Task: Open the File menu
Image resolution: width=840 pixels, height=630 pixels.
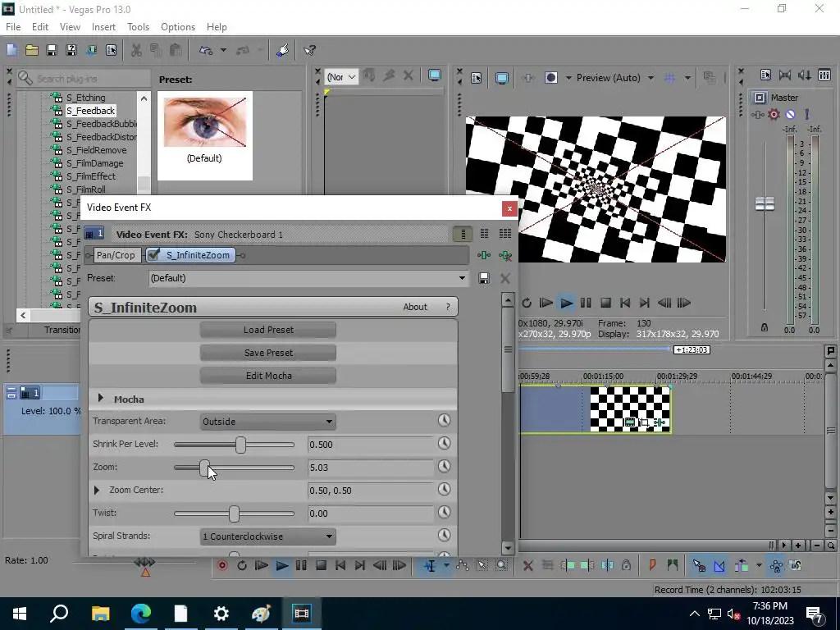Action: pos(13,27)
